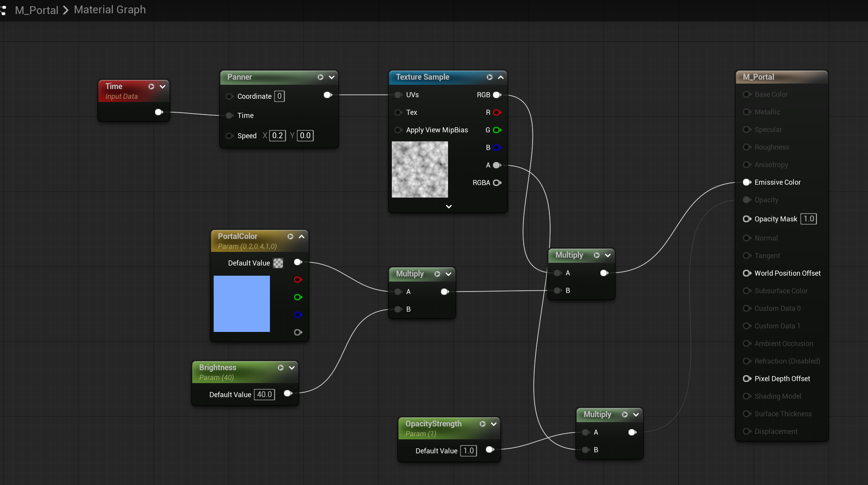Toggle preview on Multiply node beside OpacityStrength
Viewport: 868px width, 485px height.
point(625,415)
